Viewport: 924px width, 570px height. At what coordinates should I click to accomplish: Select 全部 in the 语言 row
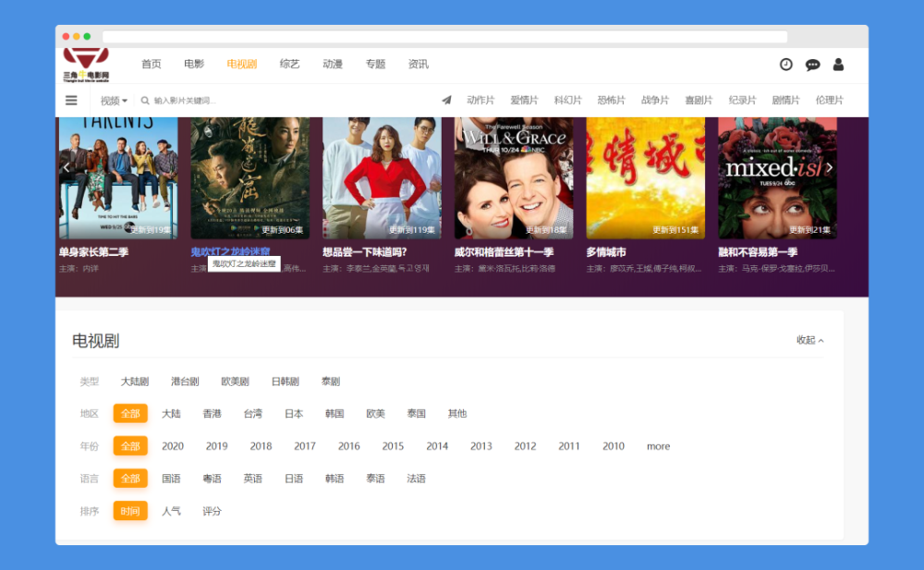click(x=130, y=479)
